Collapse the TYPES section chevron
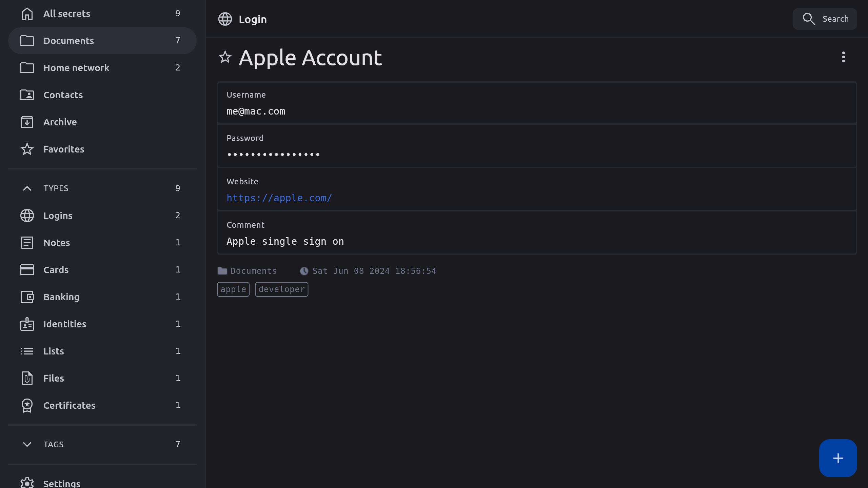868x488 pixels. tap(27, 188)
